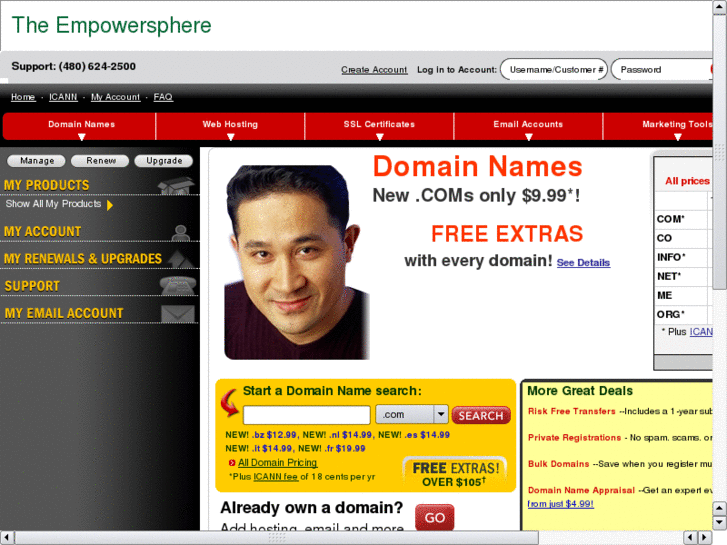Click the vertical scrollbar down arrow
This screenshot has height=545, width=727.
coord(720,523)
